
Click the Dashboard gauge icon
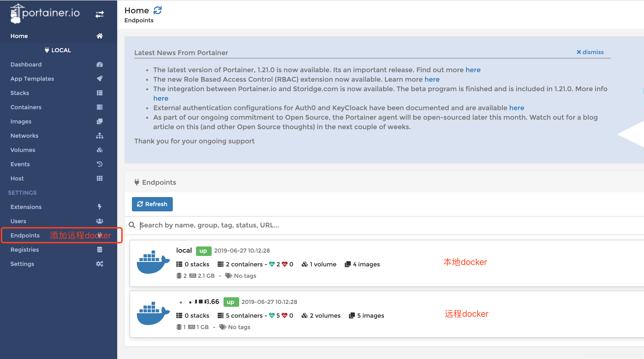click(99, 64)
